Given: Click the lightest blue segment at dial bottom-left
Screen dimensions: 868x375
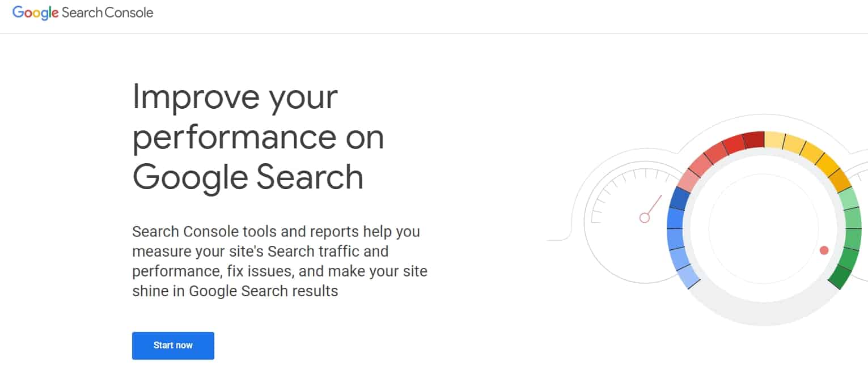Looking at the screenshot, I should pos(689,276).
